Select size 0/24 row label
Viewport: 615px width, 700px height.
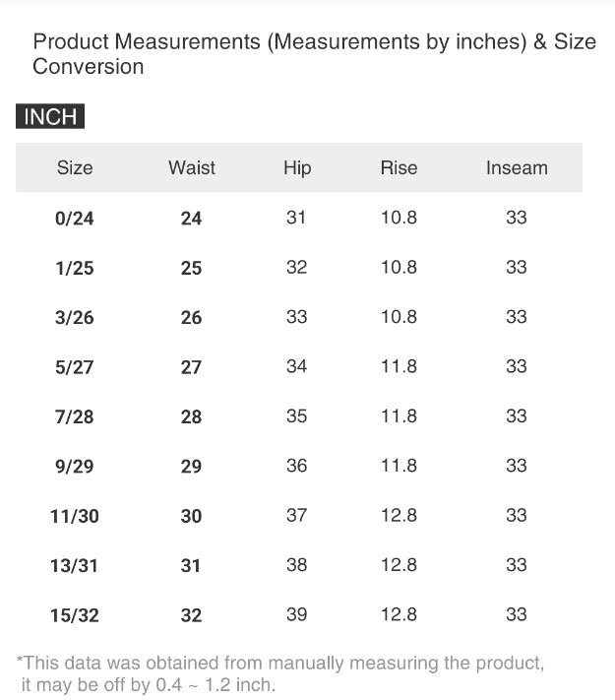(x=75, y=219)
